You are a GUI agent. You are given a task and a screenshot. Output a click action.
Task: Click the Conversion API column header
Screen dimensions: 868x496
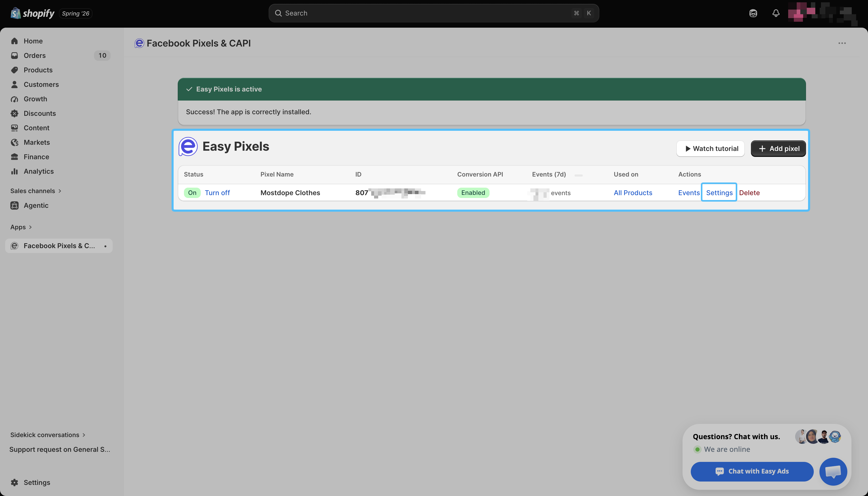tap(480, 174)
